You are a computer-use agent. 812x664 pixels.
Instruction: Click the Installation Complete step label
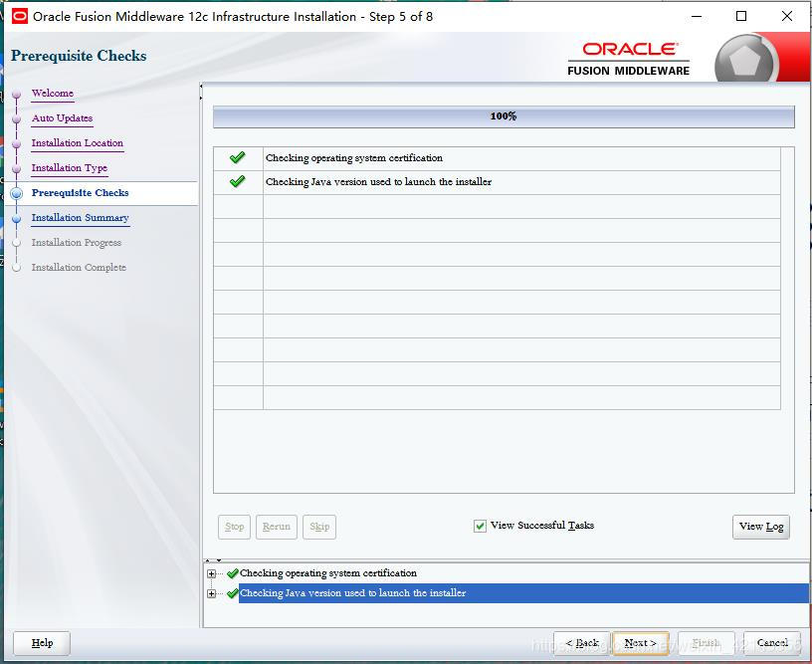tap(79, 267)
